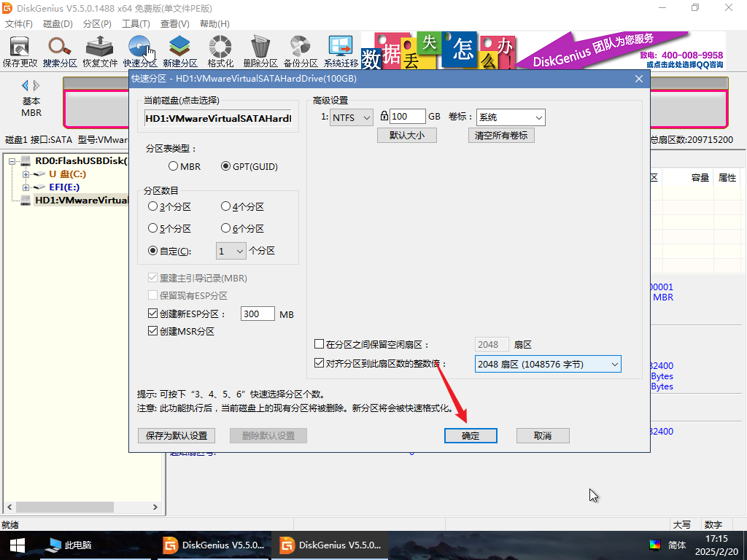This screenshot has width=747, height=560.
Task: Start the 系统迁移 system migration tool
Action: pyautogui.click(x=341, y=52)
